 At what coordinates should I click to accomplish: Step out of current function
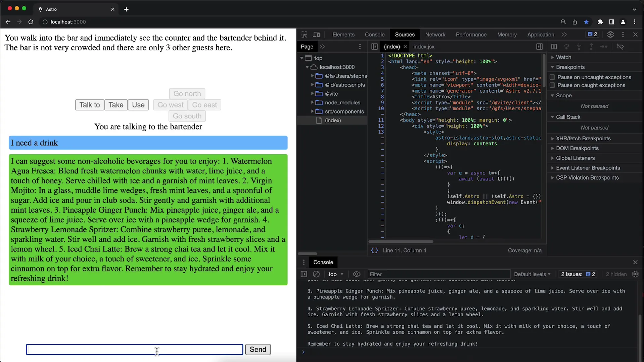pyautogui.click(x=591, y=47)
